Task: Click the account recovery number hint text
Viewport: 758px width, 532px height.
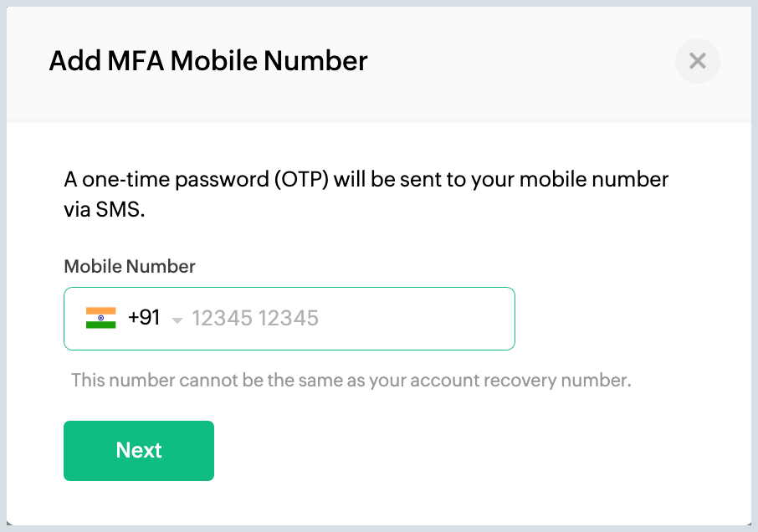Action: (351, 381)
